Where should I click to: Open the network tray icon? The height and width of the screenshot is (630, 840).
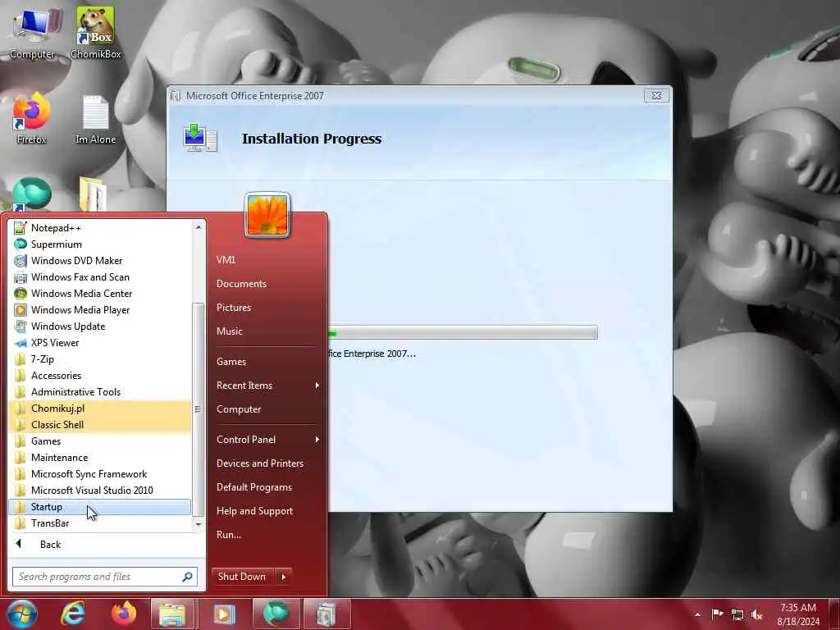point(737,615)
